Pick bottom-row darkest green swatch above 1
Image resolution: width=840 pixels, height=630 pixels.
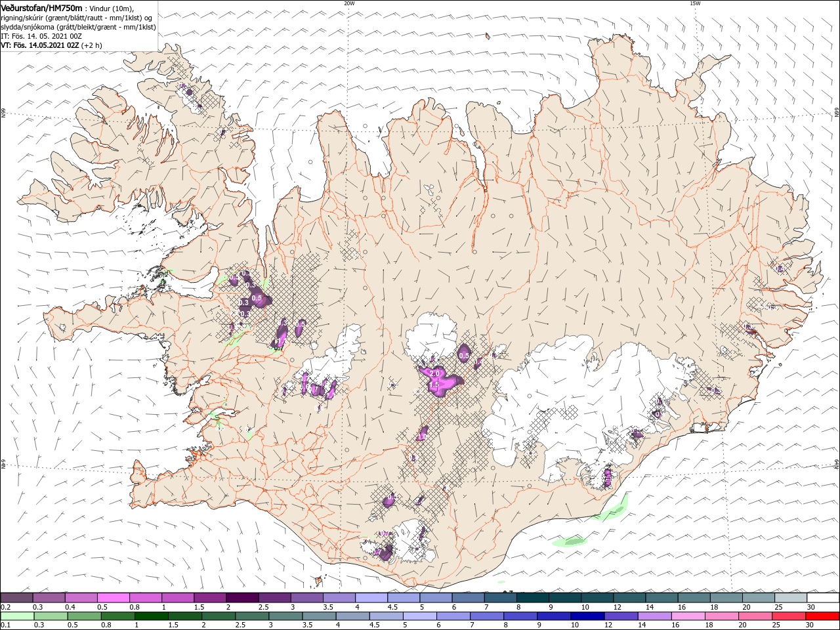151,616
